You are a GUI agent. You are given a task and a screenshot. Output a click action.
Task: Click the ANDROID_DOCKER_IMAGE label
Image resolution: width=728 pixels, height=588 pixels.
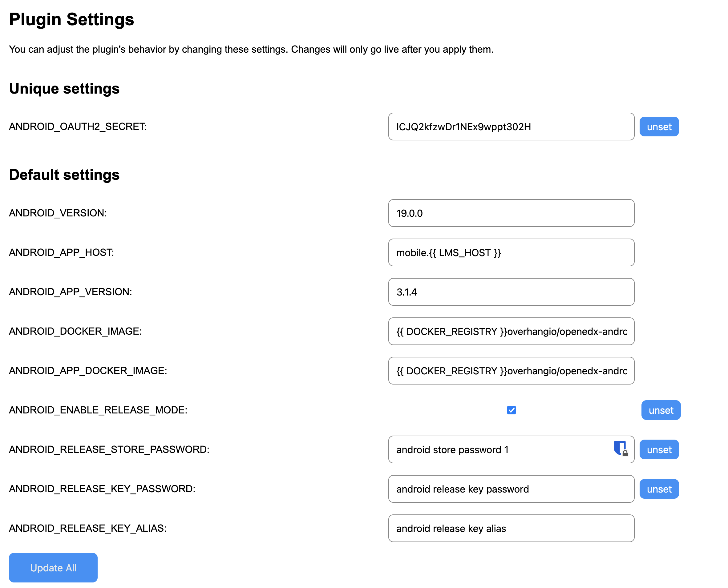tap(75, 331)
